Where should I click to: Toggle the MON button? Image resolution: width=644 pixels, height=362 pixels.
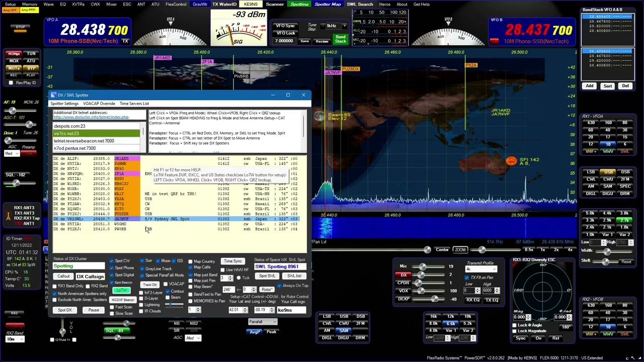(x=14, y=54)
